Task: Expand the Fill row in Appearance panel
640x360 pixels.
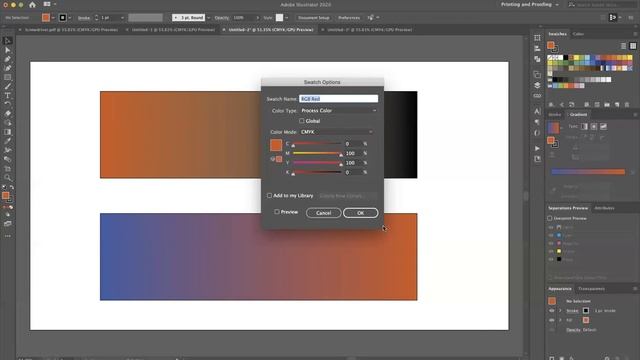Action: [560, 320]
